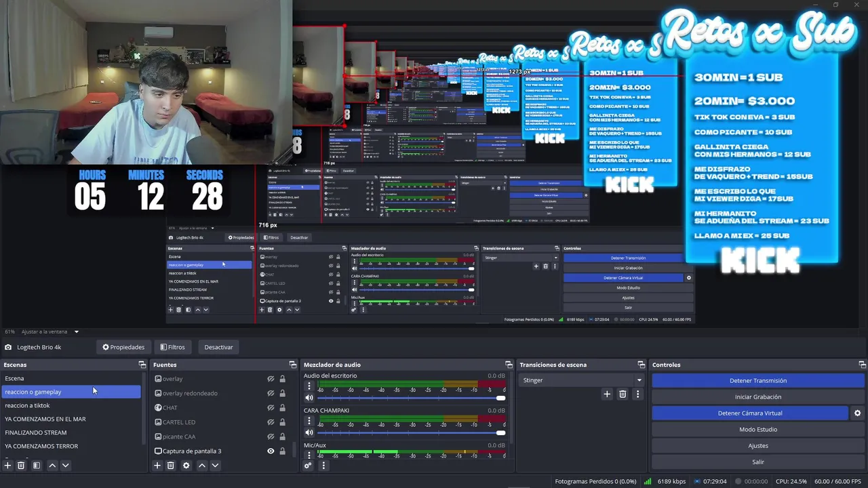This screenshot has height=488, width=868.
Task: Open the Stinger transition dropdown
Action: (x=582, y=380)
